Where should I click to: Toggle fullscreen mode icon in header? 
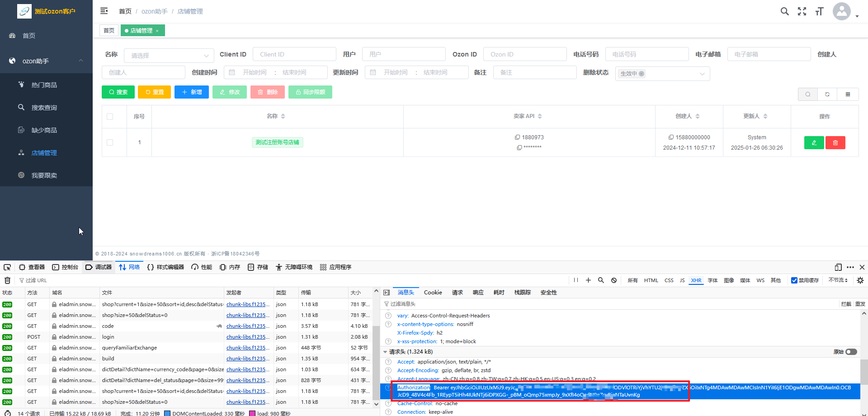[x=802, y=11]
